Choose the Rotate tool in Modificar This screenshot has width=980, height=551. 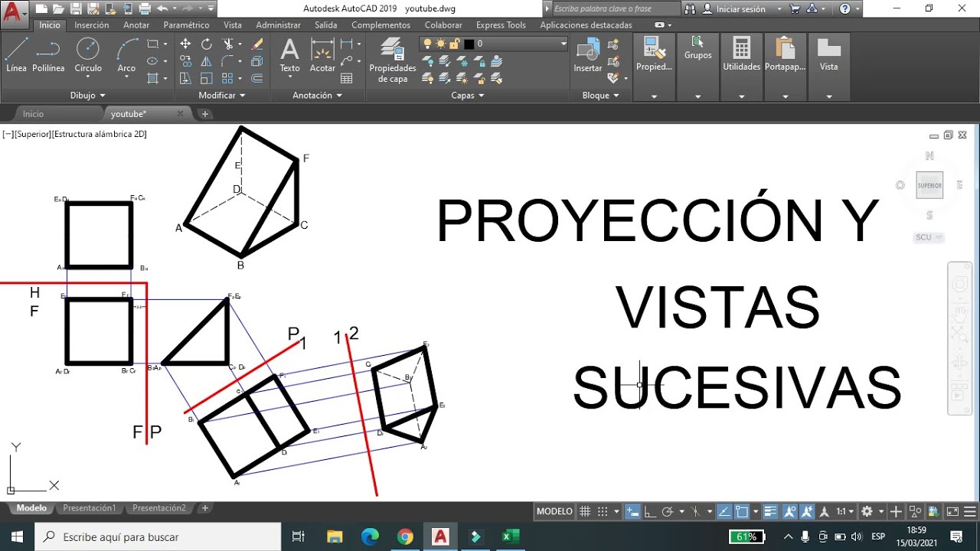pos(206,44)
